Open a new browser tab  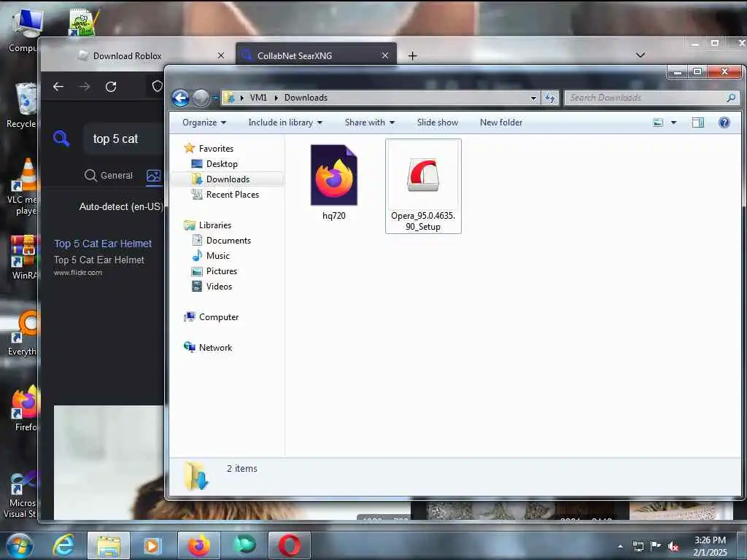413,56
